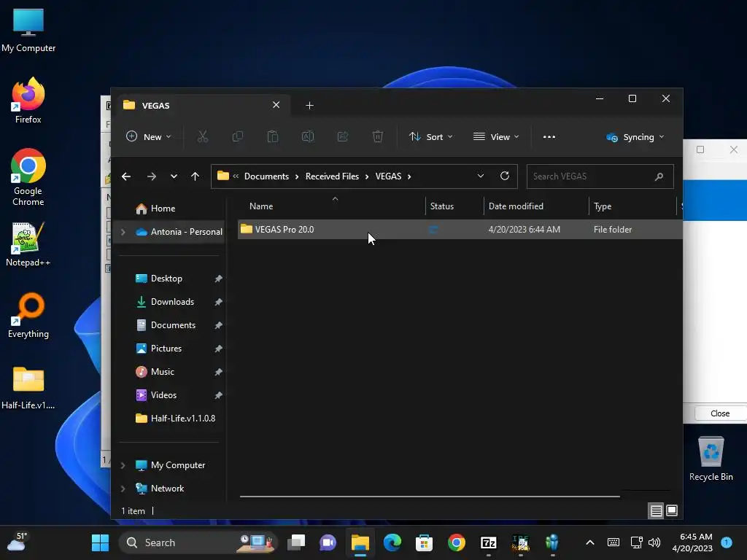Select My Computer desktop icon
Image resolution: width=747 pixels, height=560 pixels.
(28, 30)
